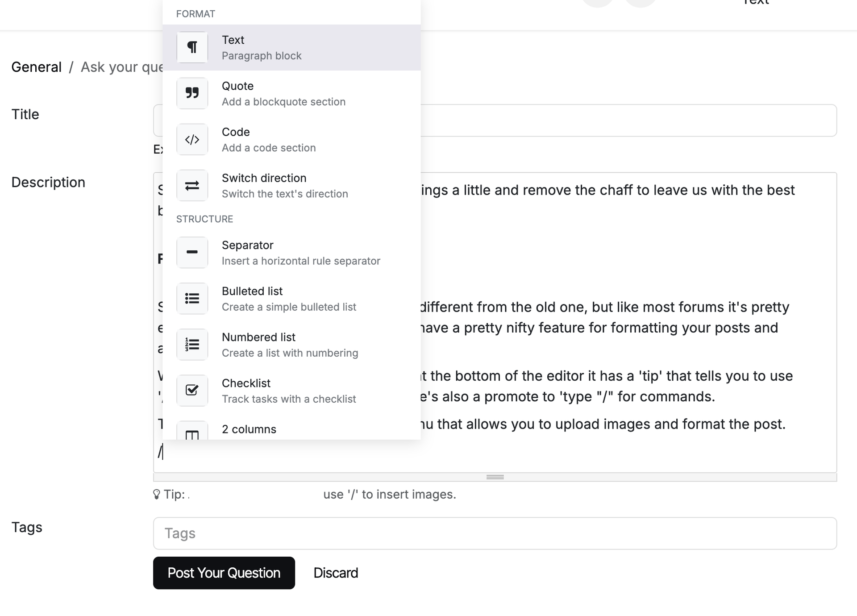Click the Title input field
Screen dimensions: 857x616
point(625,121)
